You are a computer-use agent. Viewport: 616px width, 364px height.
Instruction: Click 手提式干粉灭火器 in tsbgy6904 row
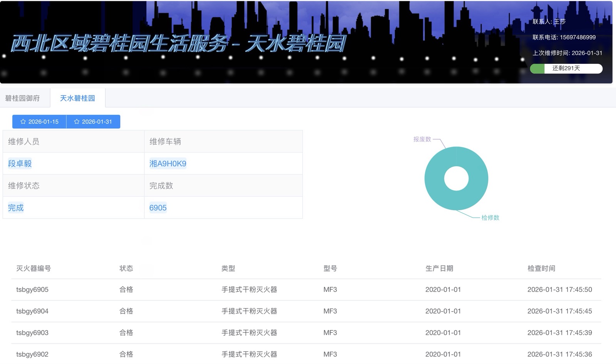[249, 311]
